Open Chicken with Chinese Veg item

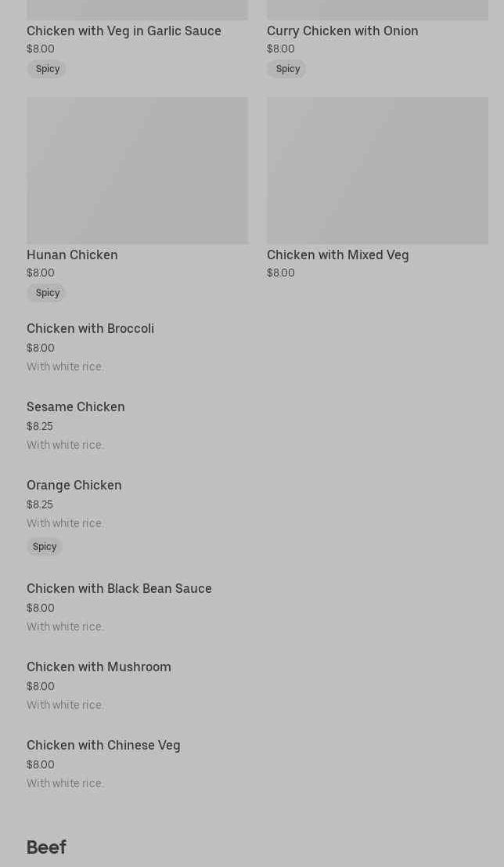pos(103,745)
